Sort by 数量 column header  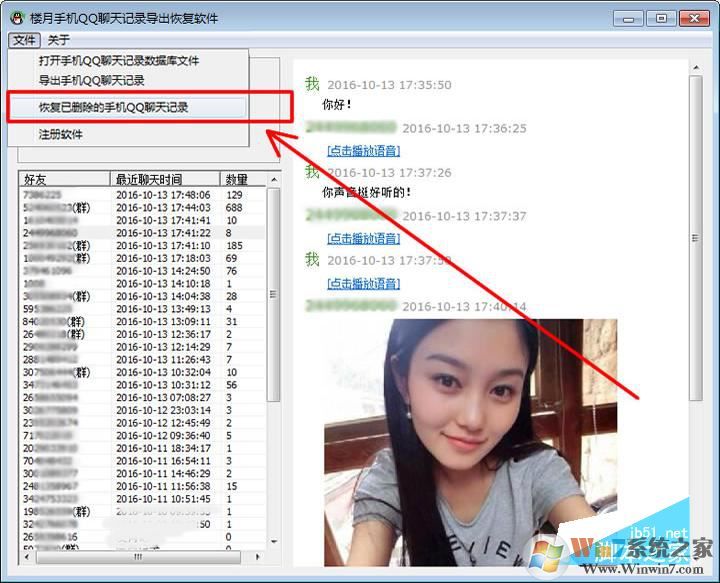pyautogui.click(x=242, y=179)
